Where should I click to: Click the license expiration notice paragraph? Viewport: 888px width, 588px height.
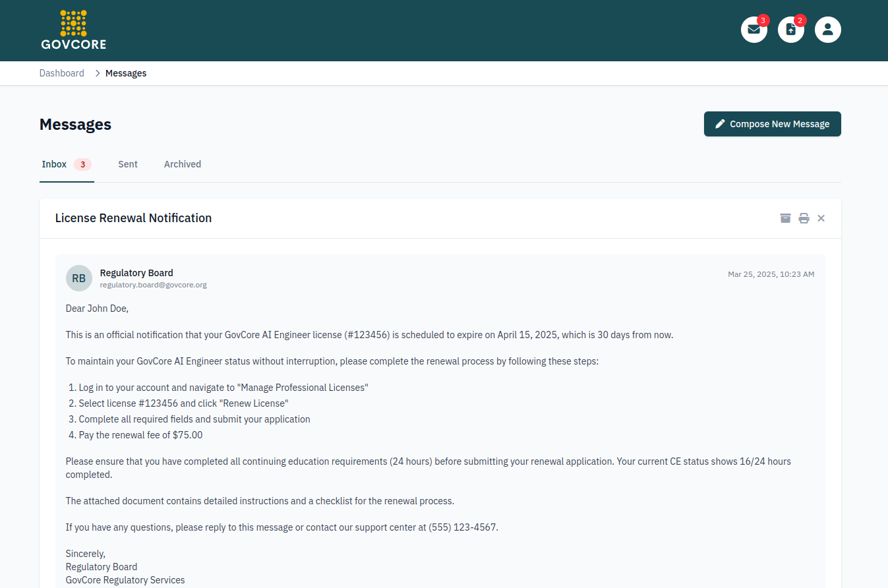[x=370, y=335]
